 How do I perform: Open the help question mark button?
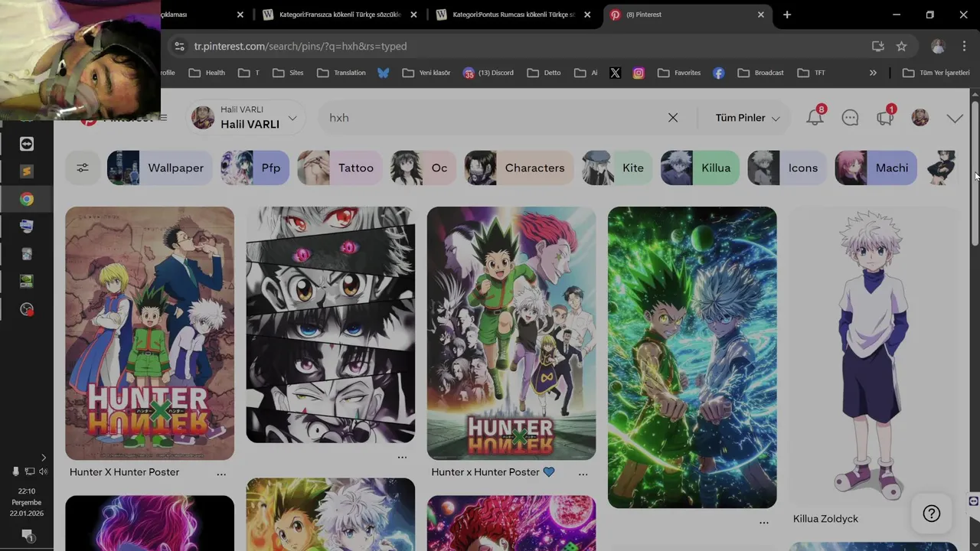(x=932, y=514)
